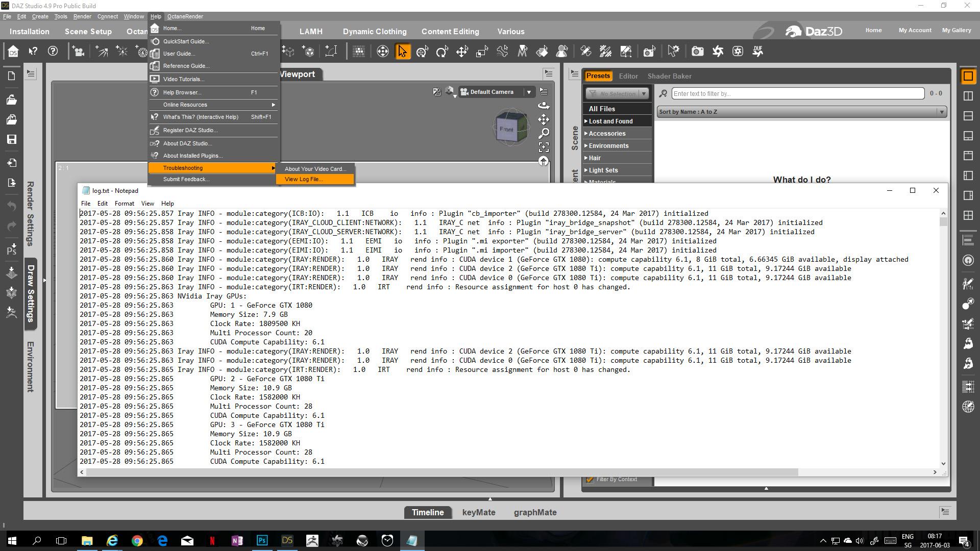The image size is (980, 551).
Task: Open the Default Camera dropdown arrow
Action: pyautogui.click(x=529, y=92)
